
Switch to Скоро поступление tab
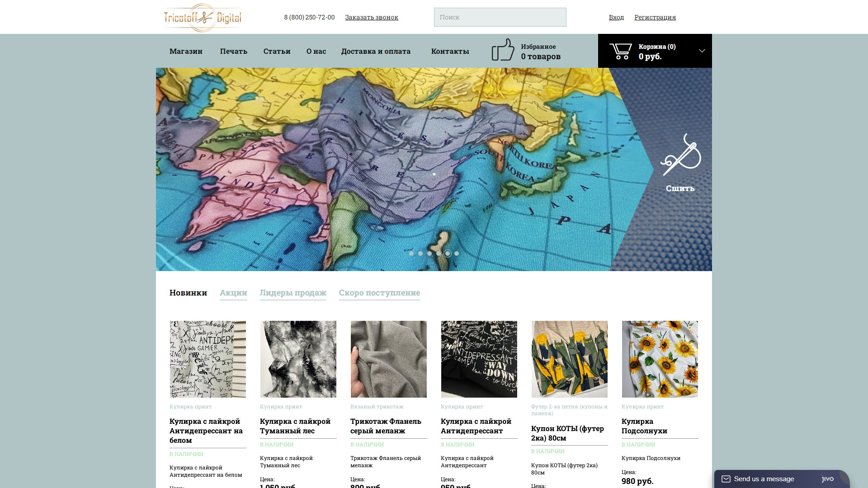coord(379,293)
